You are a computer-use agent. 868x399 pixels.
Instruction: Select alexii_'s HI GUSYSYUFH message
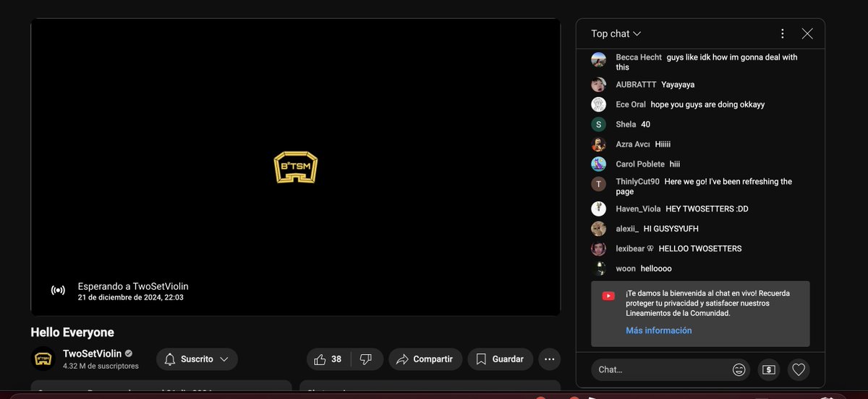(x=671, y=229)
